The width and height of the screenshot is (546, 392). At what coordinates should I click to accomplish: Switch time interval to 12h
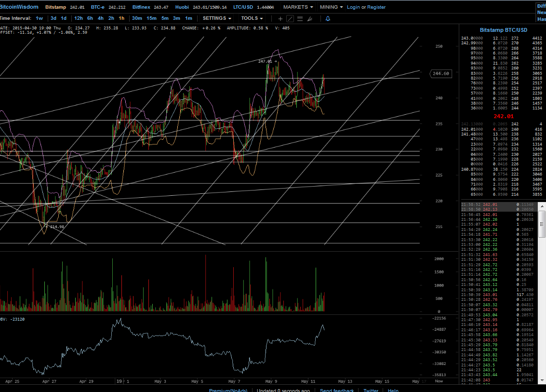(x=79, y=18)
